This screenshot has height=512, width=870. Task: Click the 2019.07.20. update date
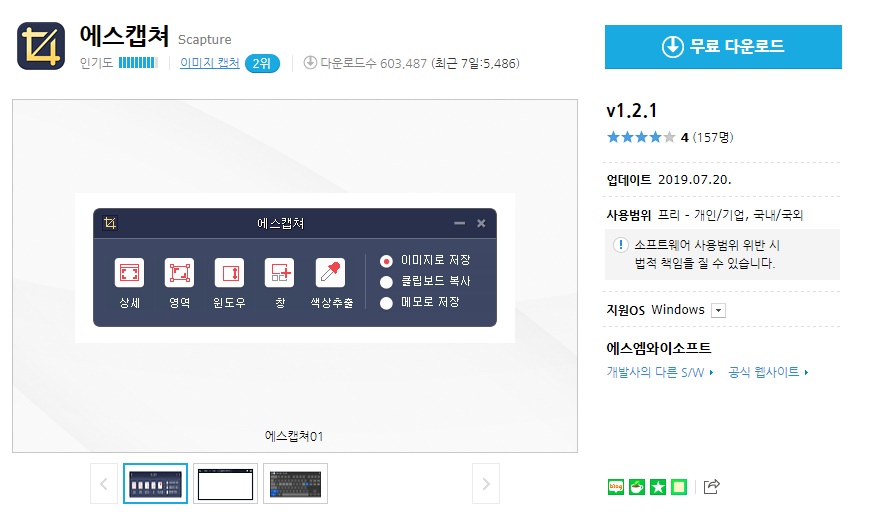tap(695, 180)
